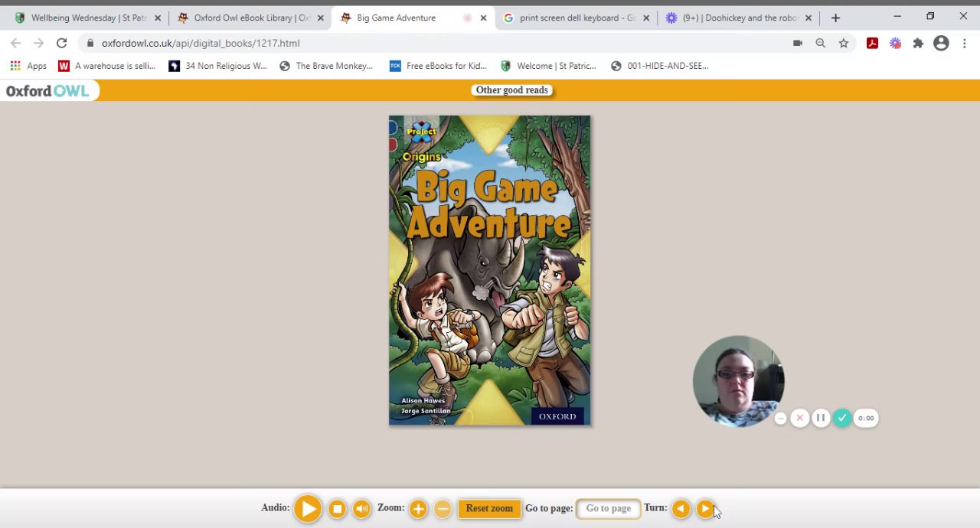980x528 pixels.
Task: Click the Reset zoom button
Action: pyautogui.click(x=489, y=509)
